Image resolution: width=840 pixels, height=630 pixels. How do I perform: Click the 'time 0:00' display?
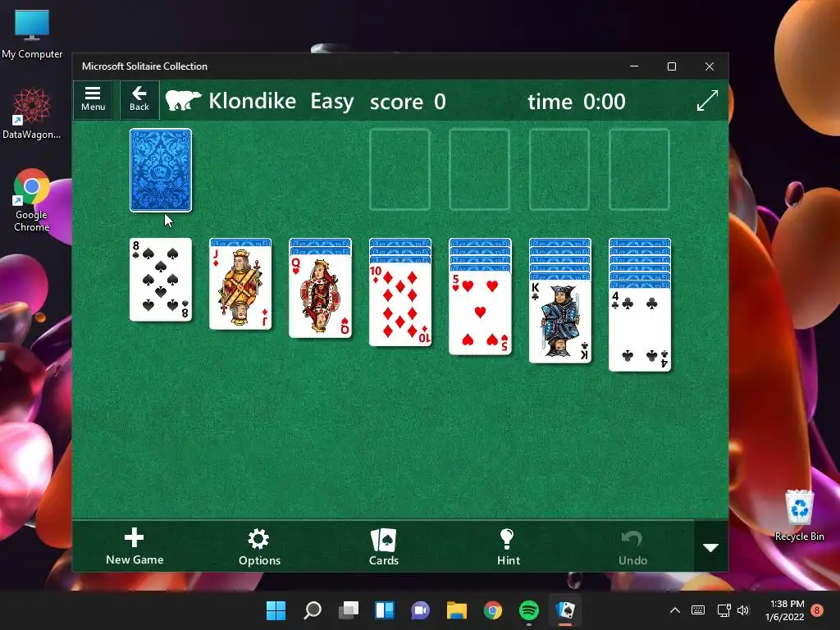coord(577,101)
